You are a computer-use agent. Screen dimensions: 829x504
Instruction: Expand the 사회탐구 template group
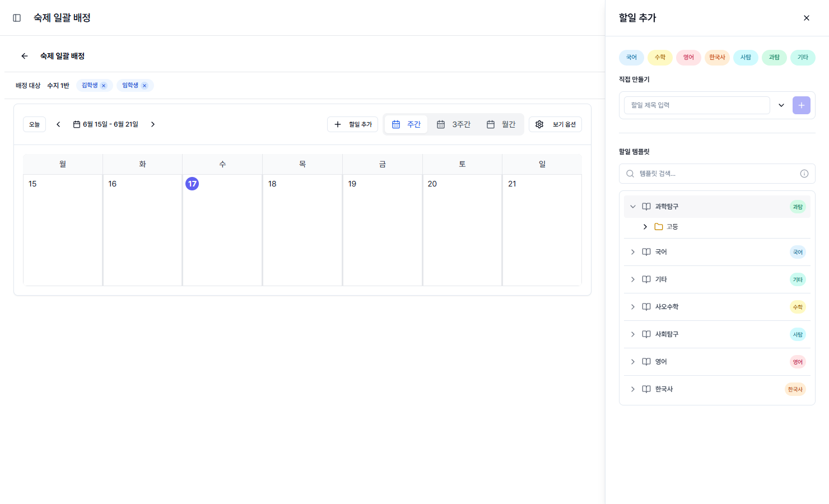pyautogui.click(x=633, y=334)
